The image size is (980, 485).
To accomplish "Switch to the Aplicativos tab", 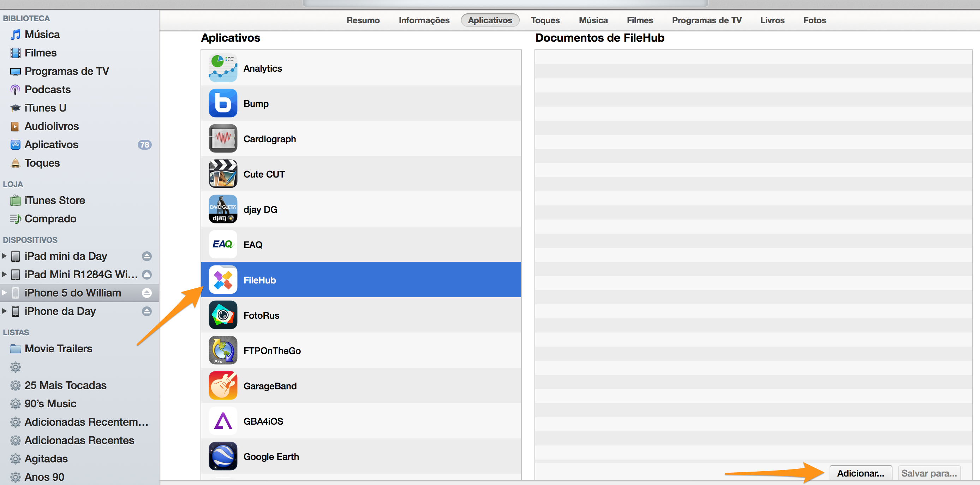I will pyautogui.click(x=490, y=20).
